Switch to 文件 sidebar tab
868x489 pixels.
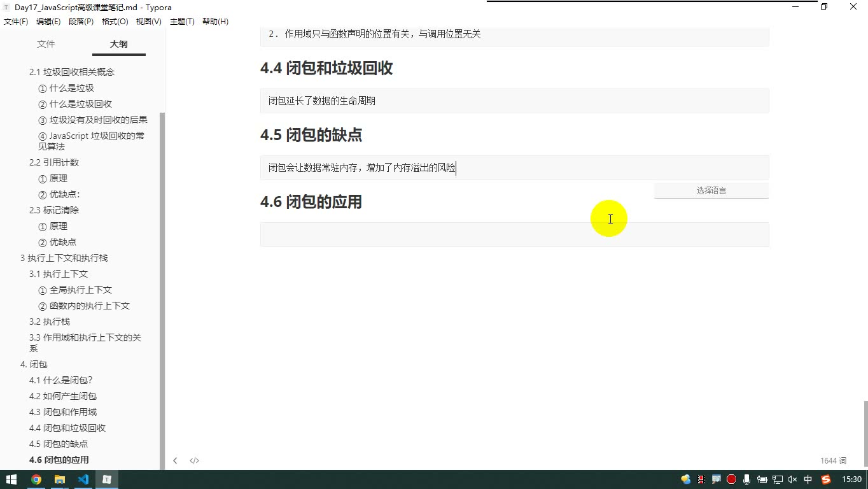[x=46, y=44]
